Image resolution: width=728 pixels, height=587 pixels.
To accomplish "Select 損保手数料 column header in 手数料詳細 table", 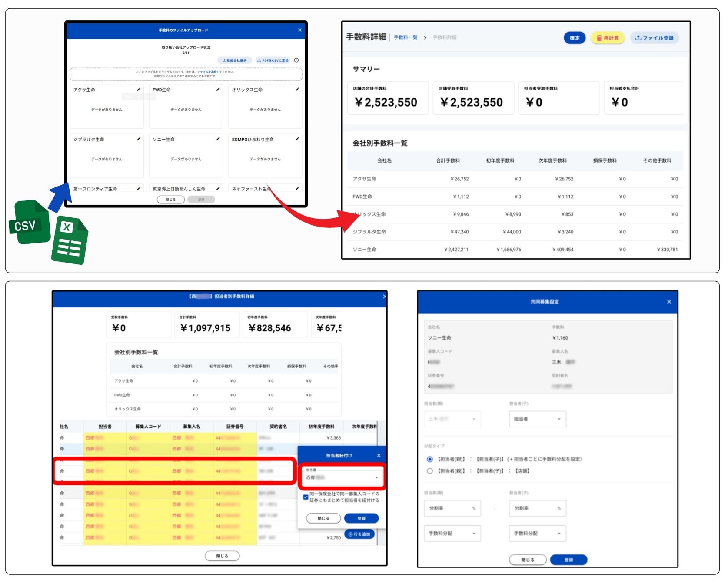I will pyautogui.click(x=605, y=160).
